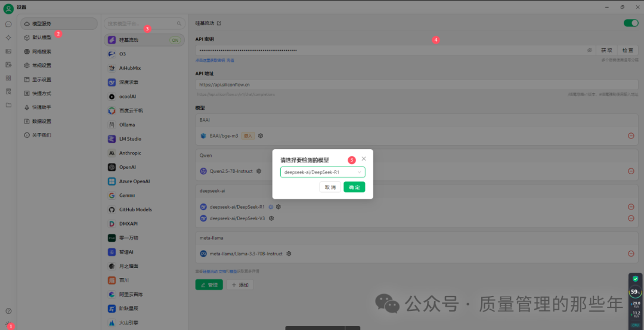Open the agents star sidebar icon
The image size is (644, 330).
(x=8, y=38)
